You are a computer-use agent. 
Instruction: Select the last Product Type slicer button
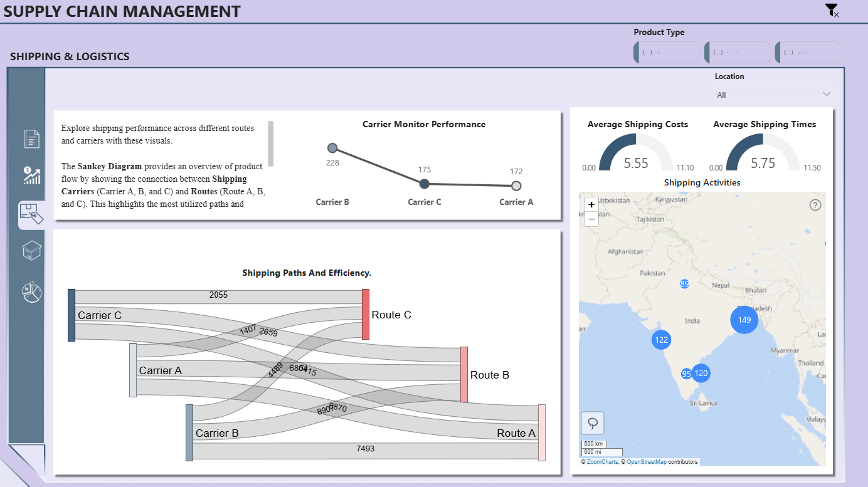pyautogui.click(x=808, y=53)
